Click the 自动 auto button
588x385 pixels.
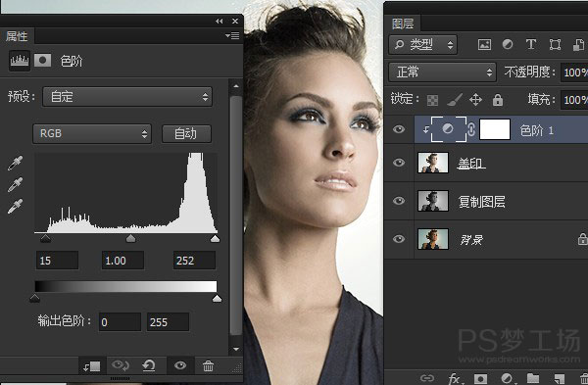186,134
